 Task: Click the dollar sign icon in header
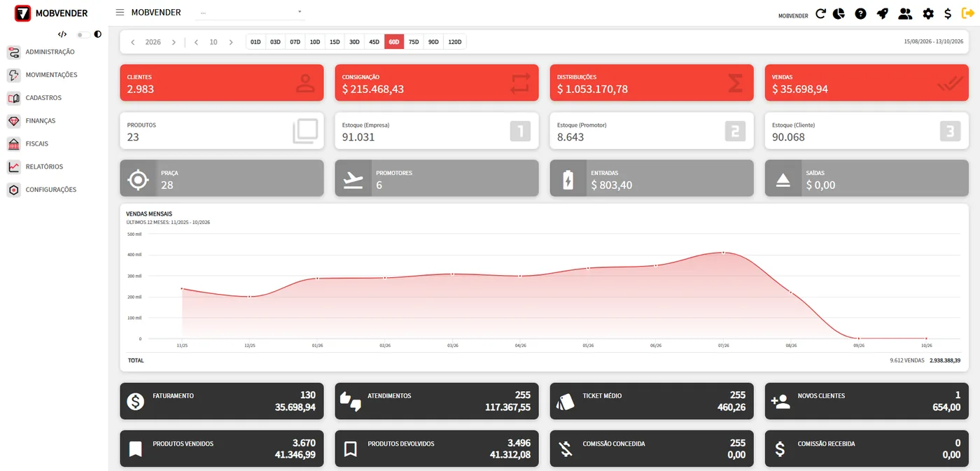948,13
